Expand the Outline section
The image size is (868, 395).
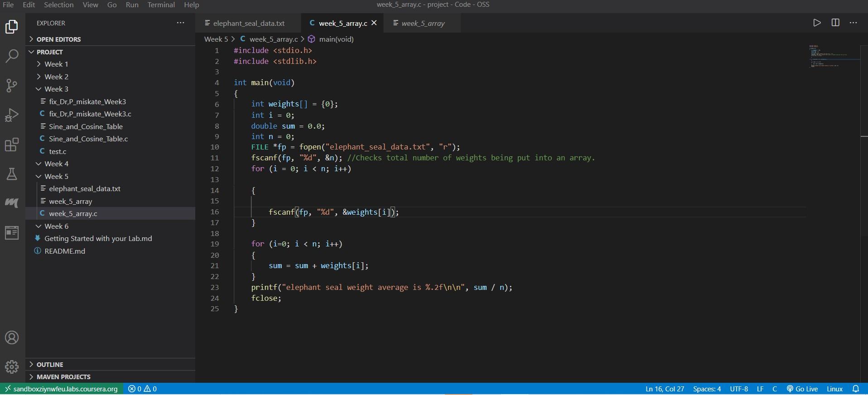coord(50,365)
